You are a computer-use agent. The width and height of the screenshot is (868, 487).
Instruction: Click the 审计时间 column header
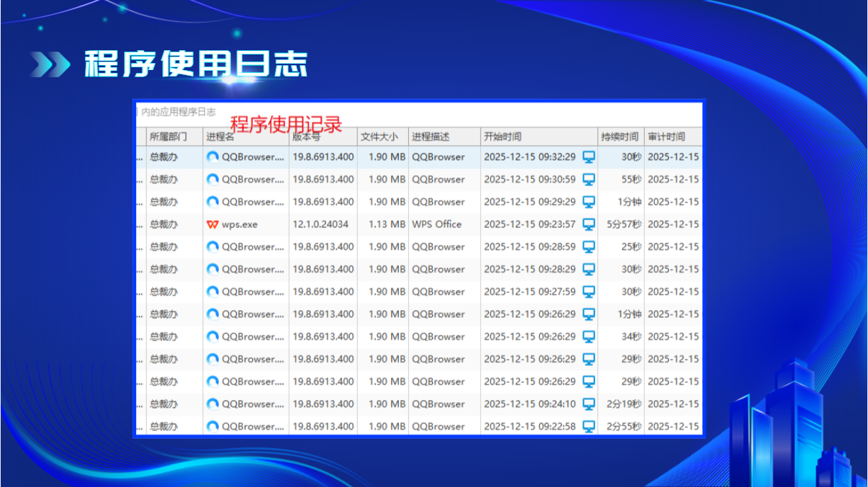tap(666, 137)
